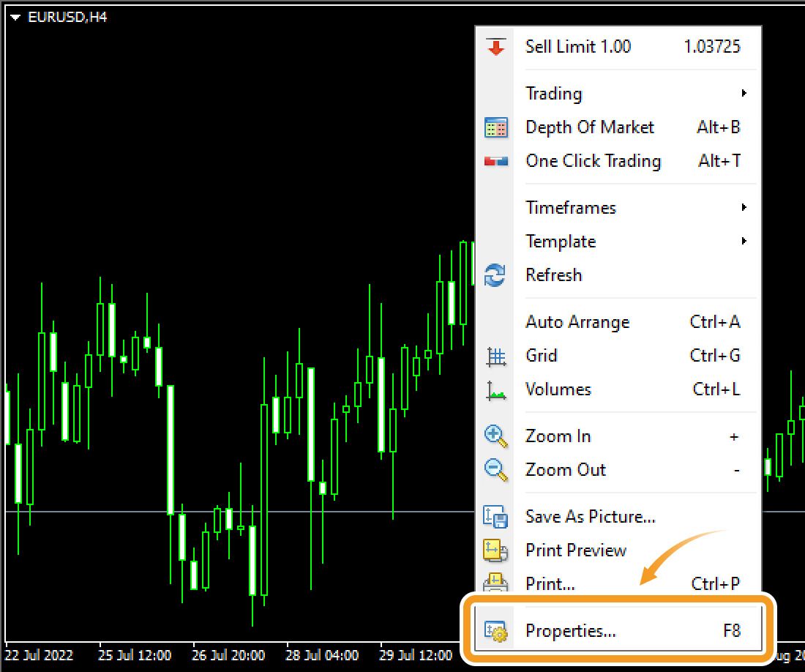The height and width of the screenshot is (672, 805).
Task: Choose Print Preview from the menu
Action: point(576,550)
